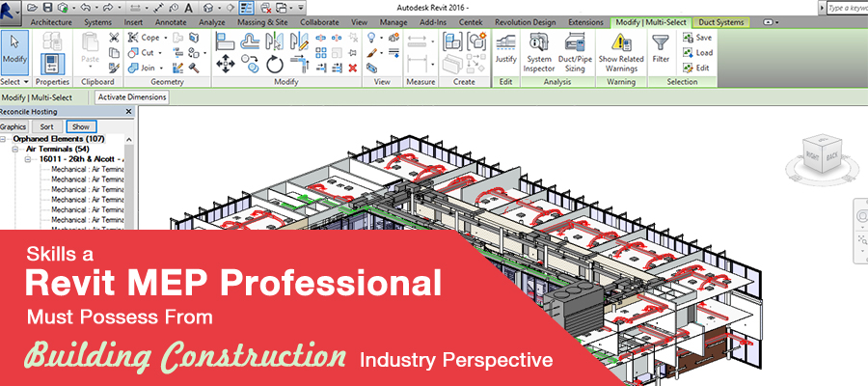
Task: Click the Synchronize with Central cube icon
Action: 63,8
